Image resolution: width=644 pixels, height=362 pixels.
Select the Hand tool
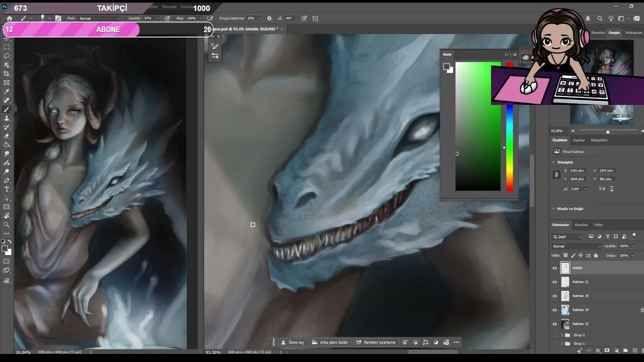[7, 216]
